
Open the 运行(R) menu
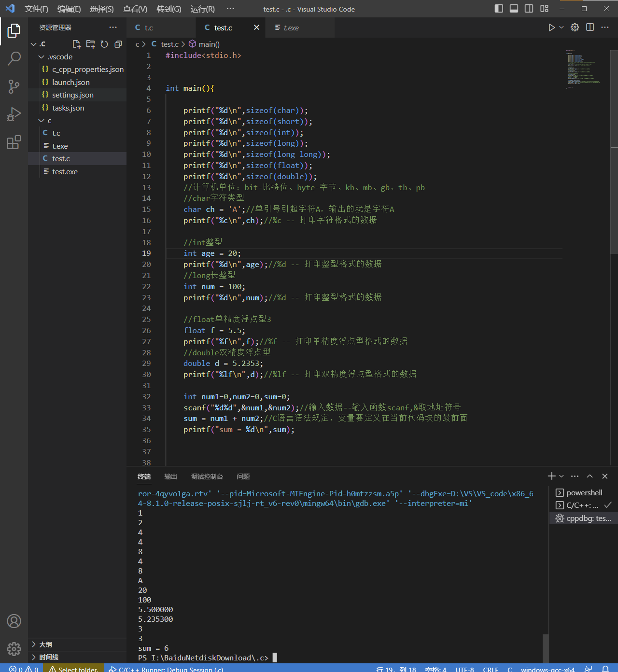pyautogui.click(x=202, y=9)
